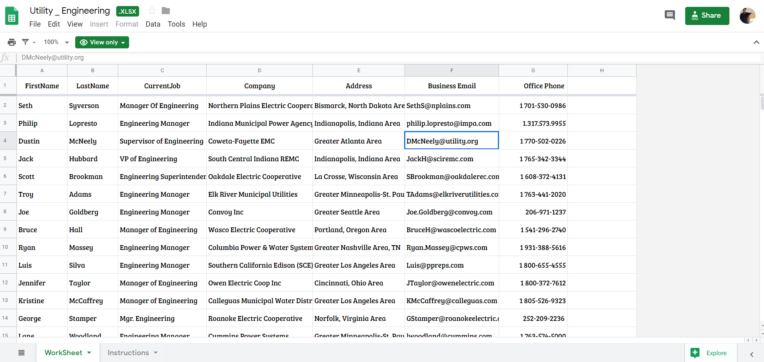Click the Business Email header cell

452,86
